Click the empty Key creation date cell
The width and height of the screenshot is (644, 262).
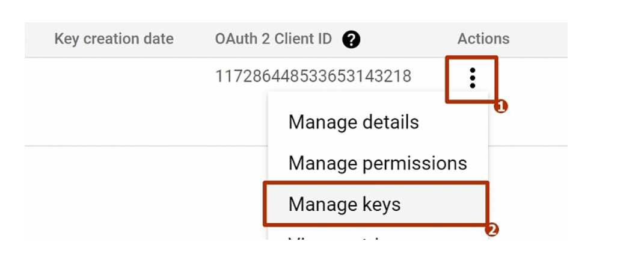click(x=114, y=76)
